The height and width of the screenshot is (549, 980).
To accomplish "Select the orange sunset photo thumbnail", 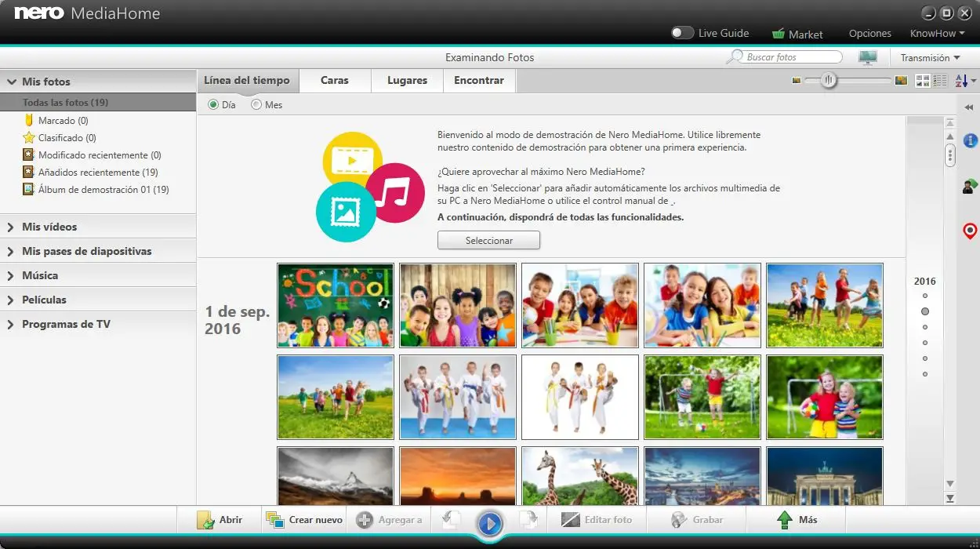I will [458, 476].
